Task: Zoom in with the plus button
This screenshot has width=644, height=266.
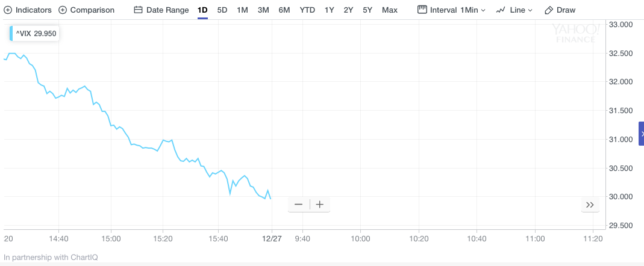Action: (320, 205)
